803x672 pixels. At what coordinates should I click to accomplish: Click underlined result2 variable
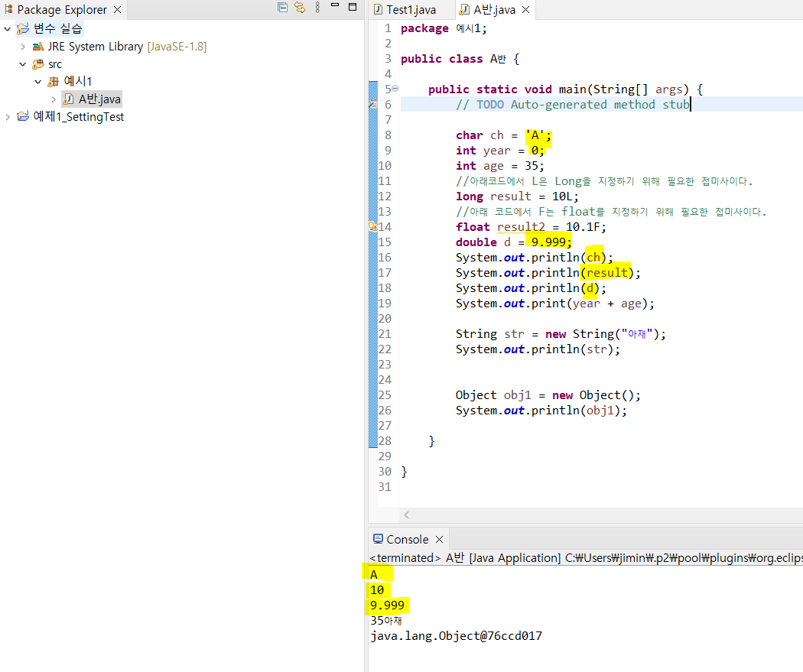tap(521, 227)
